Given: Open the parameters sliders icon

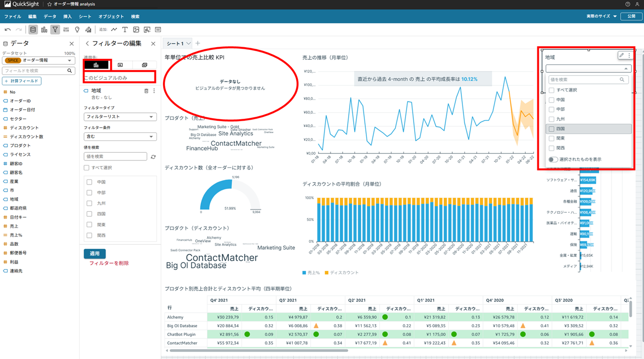Looking at the screenshot, I should (66, 30).
